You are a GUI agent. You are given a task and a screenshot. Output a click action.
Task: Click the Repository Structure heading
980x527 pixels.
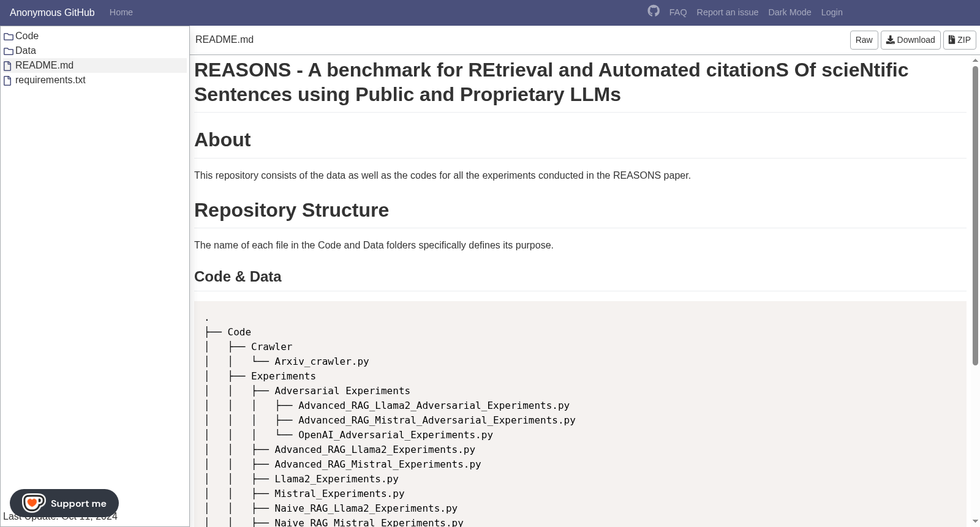292,210
